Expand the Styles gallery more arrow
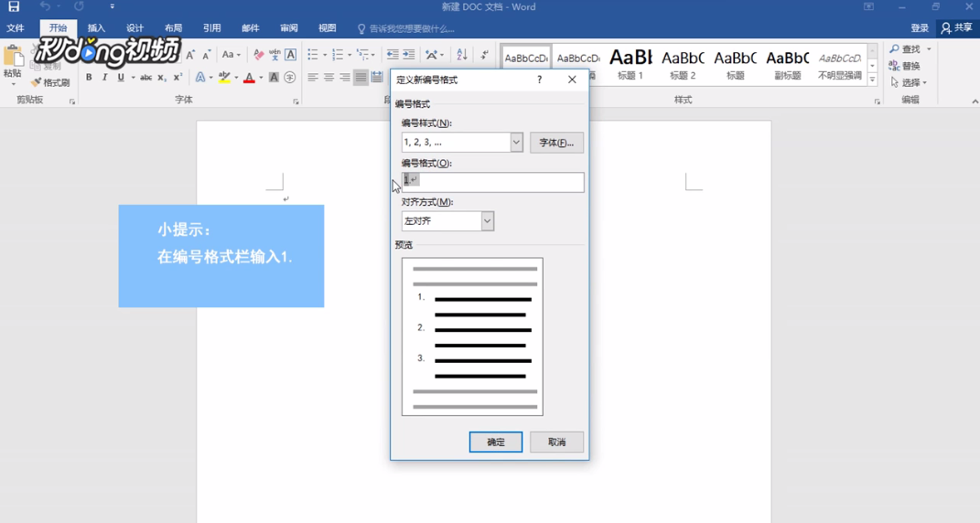The width and height of the screenshot is (980, 523). pyautogui.click(x=873, y=80)
